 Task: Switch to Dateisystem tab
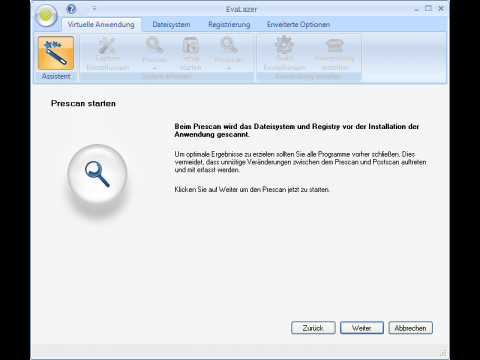[x=171, y=25]
